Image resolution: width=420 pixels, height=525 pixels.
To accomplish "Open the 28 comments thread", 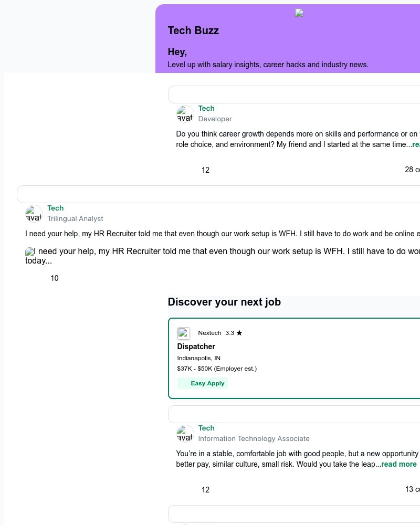I will tap(412, 170).
